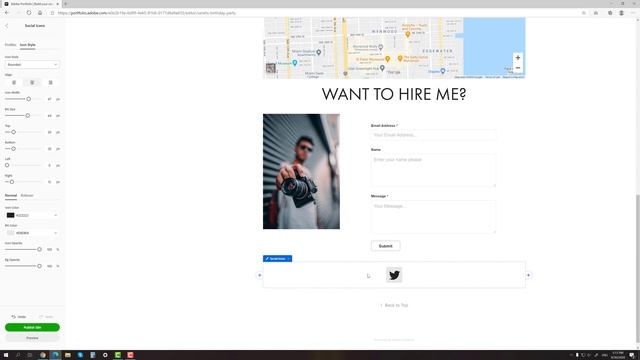Adjust the Bg Opacity slider handle
The width and height of the screenshot is (640, 360).
(40, 266)
